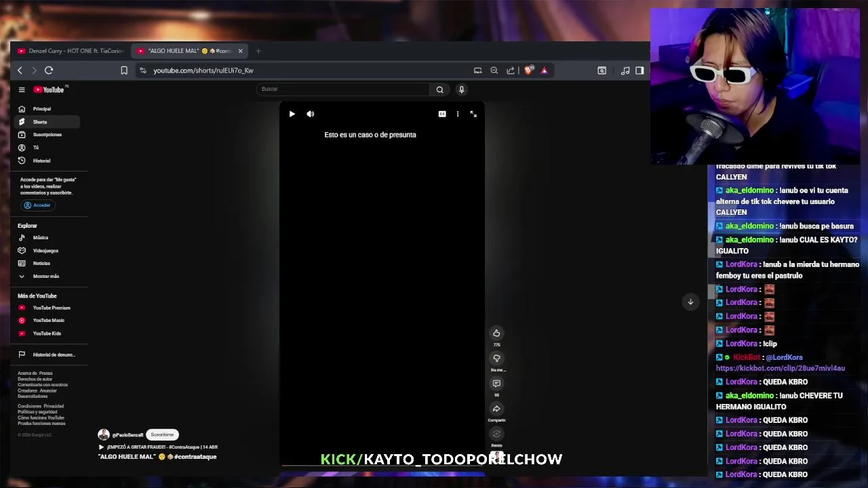The image size is (868, 488).
Task: Start voice search with the microphone
Action: [x=461, y=89]
